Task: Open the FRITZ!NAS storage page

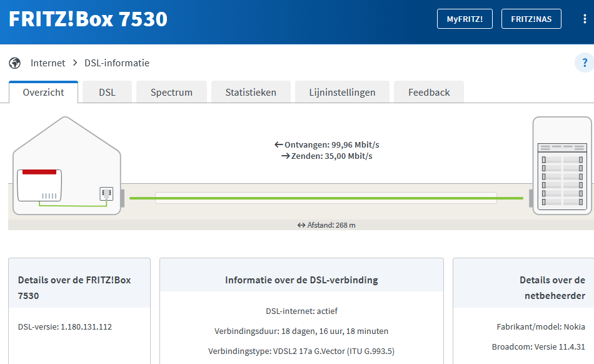Action: click(531, 19)
